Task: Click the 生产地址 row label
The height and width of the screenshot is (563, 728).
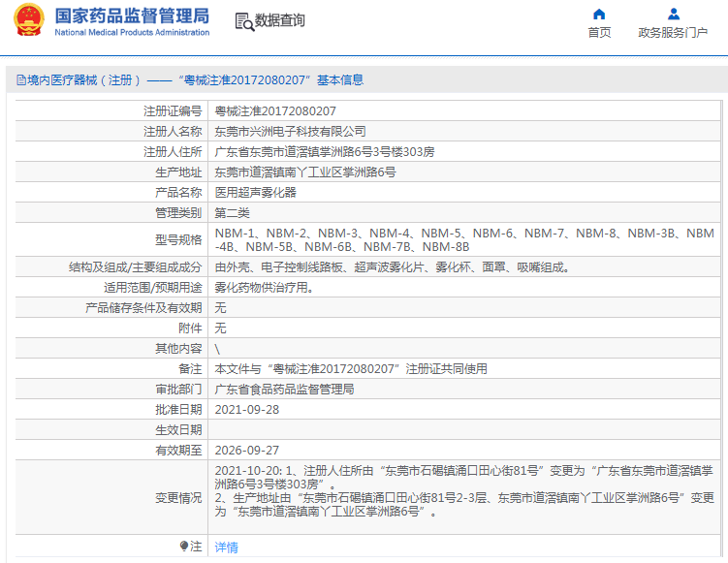Action: click(x=178, y=172)
